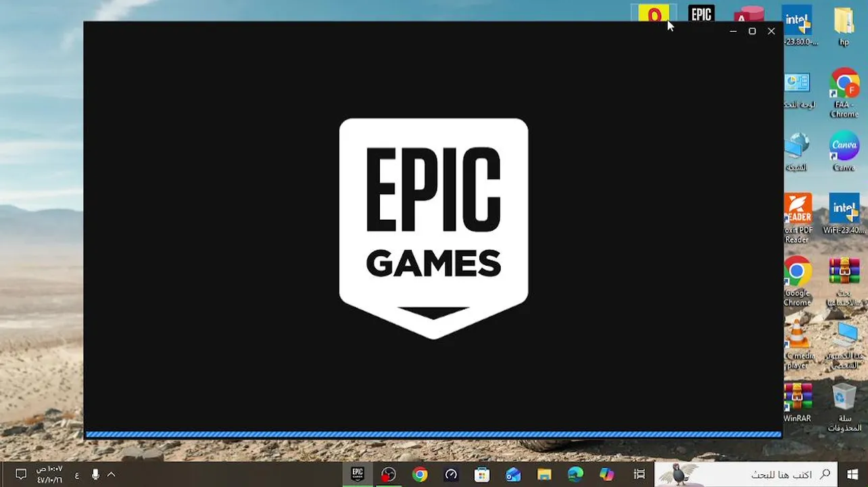Open the Epic desktop shortcut above the launcher
The height and width of the screenshot is (487, 868).
(x=701, y=13)
